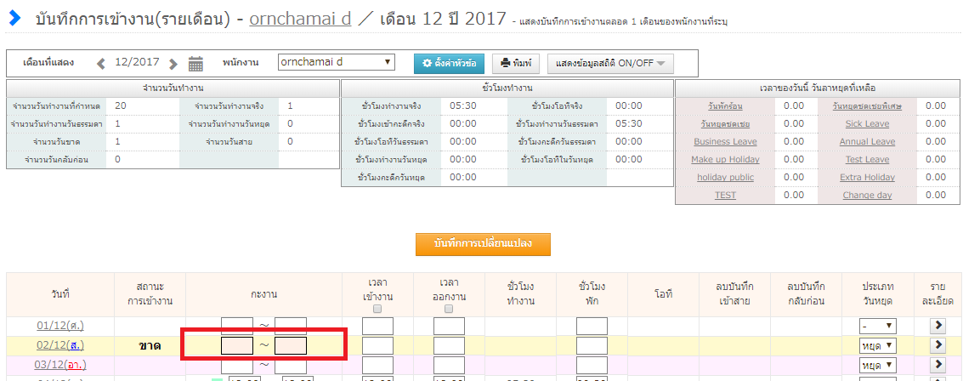Expand holiday type dropdown for 01/12

[x=878, y=326]
